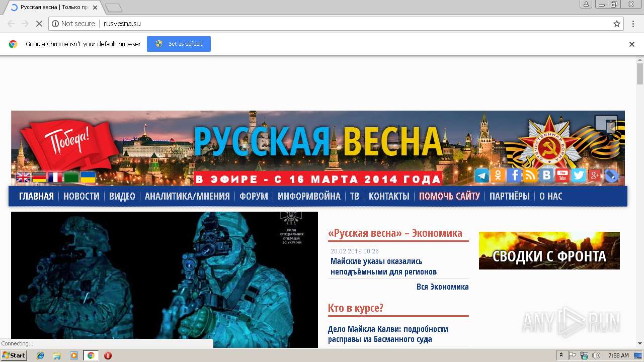Open the volume speaker tray icon
Screen dimensions: 644x362
click(x=596, y=355)
